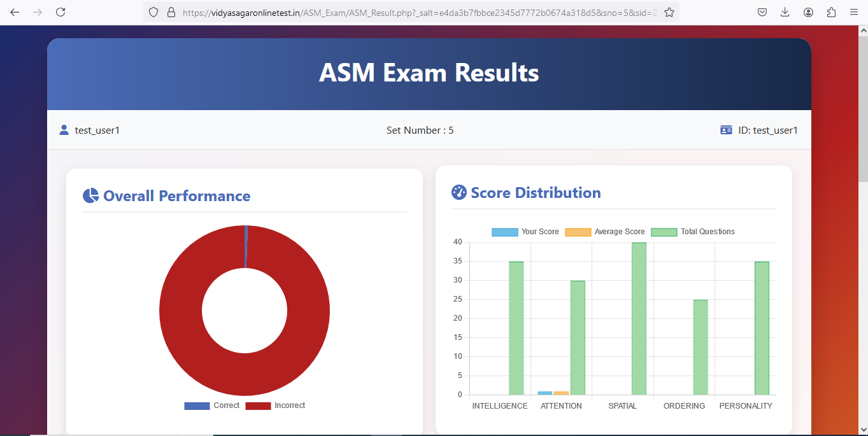Click the user profile icon beside test_user1

tap(64, 130)
